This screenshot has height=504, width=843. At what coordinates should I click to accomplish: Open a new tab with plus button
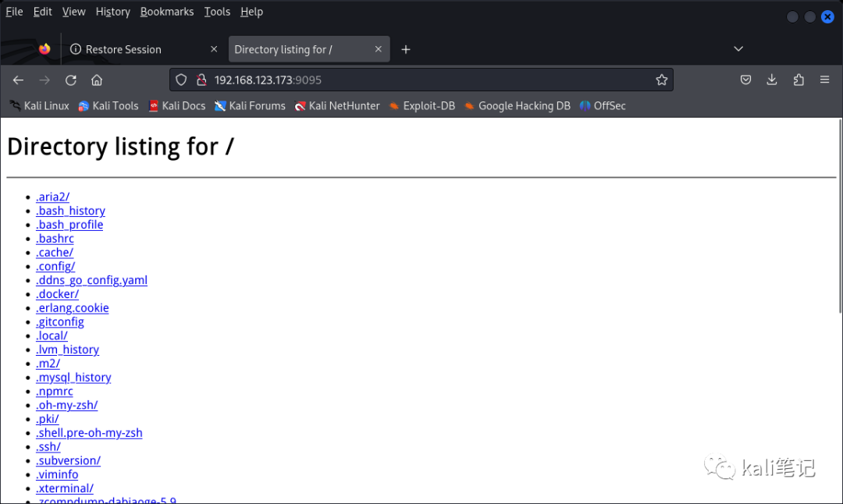click(405, 49)
